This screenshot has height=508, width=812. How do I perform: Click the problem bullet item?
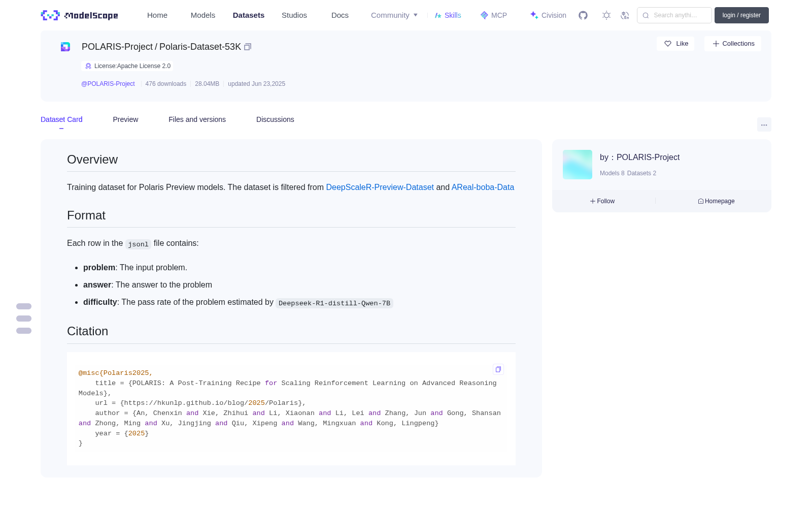135,268
